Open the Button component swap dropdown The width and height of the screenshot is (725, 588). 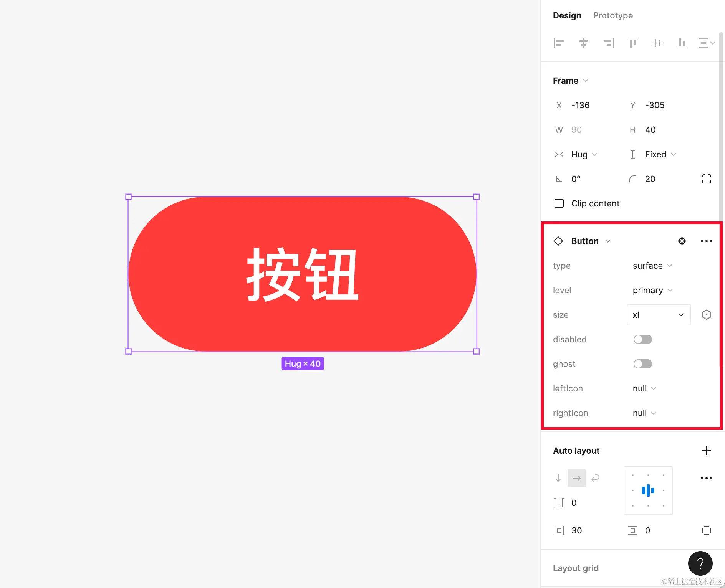tap(591, 241)
